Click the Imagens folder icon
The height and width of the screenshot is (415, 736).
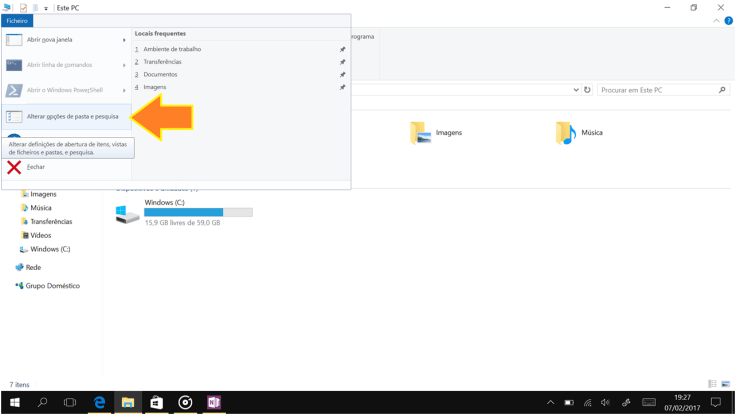click(420, 133)
